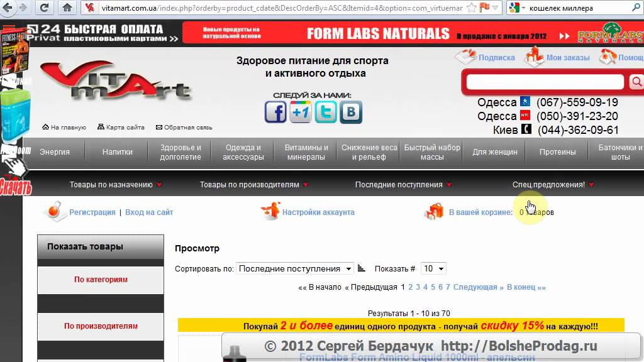Open Настройки аккаунта link

[318, 212]
